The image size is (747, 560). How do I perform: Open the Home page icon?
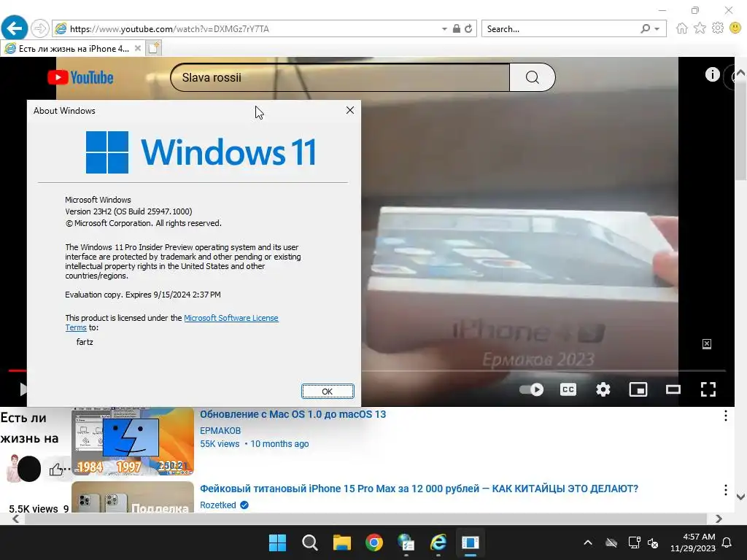coord(682,28)
